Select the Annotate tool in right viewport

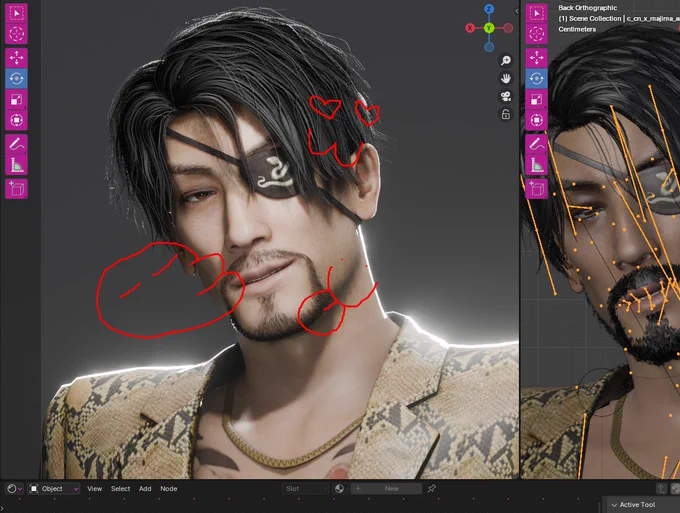[x=536, y=144]
